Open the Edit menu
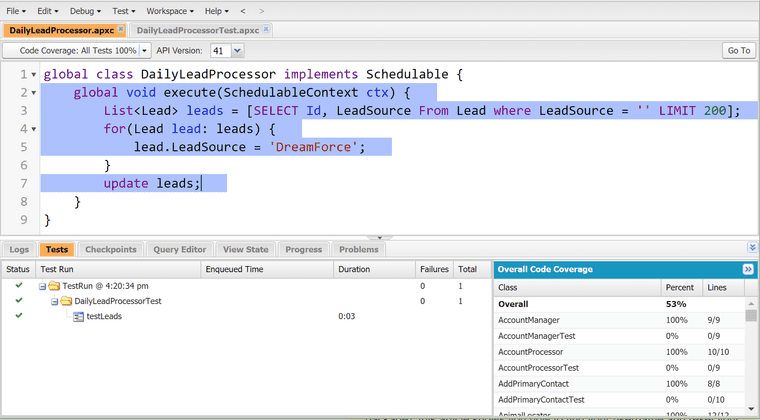The width and height of the screenshot is (760, 420). coord(48,11)
